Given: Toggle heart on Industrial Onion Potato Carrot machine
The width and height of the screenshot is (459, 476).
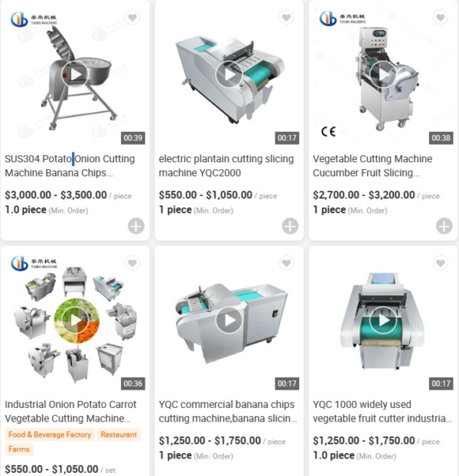Looking at the screenshot, I should click(x=132, y=263).
